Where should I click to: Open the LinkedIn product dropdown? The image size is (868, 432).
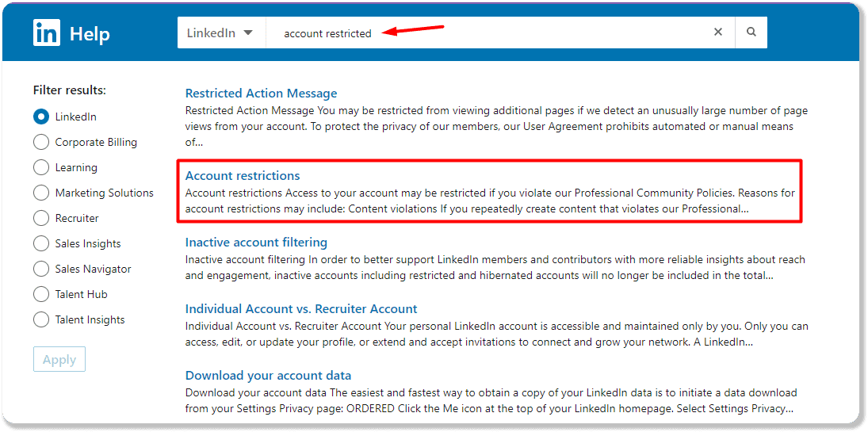click(x=220, y=33)
